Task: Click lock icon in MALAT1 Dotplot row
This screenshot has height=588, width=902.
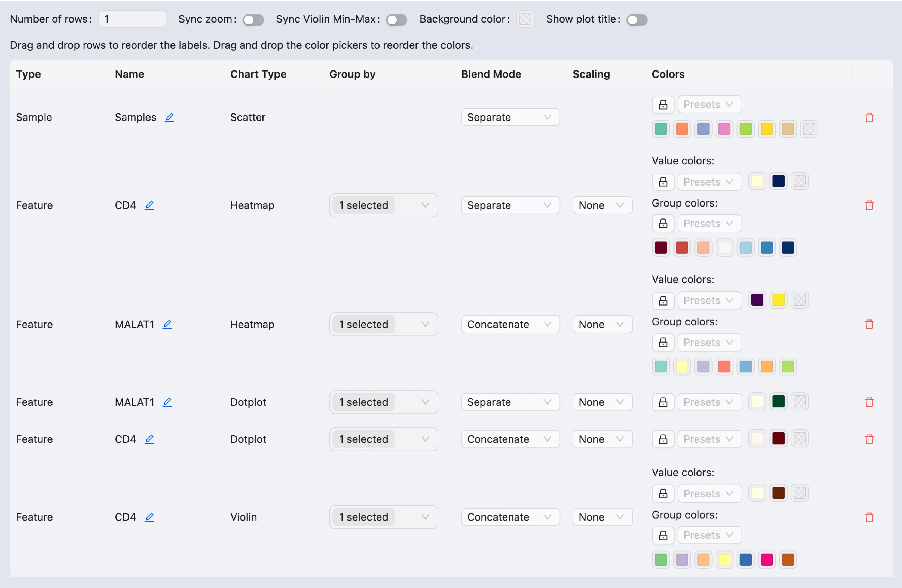Action: pyautogui.click(x=663, y=402)
